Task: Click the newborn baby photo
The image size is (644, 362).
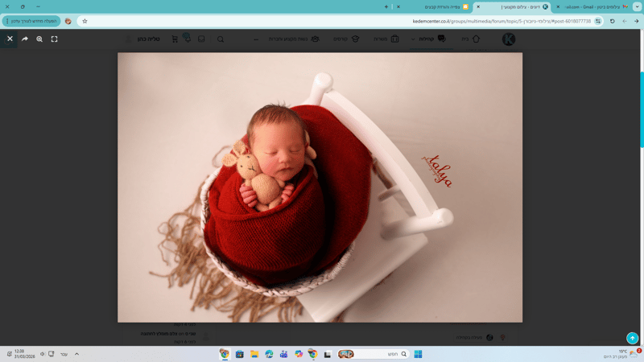Action: (320, 187)
